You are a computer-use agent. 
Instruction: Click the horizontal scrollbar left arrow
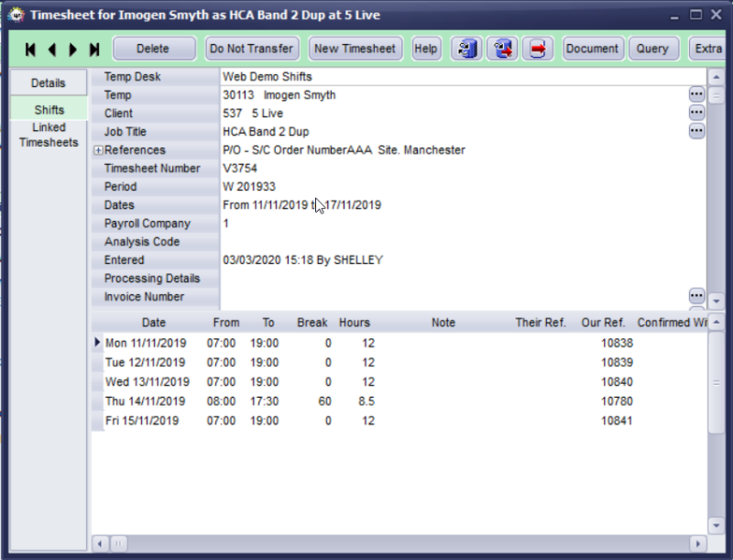pos(100,544)
